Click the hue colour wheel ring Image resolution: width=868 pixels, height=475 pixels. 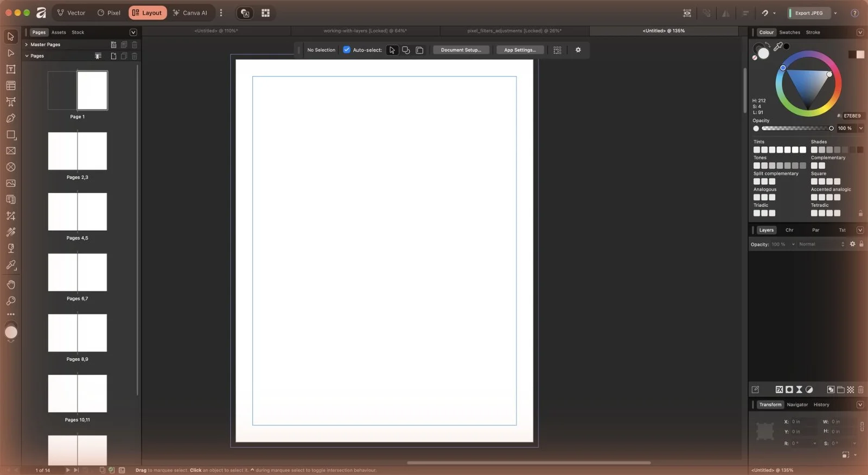tap(808, 54)
